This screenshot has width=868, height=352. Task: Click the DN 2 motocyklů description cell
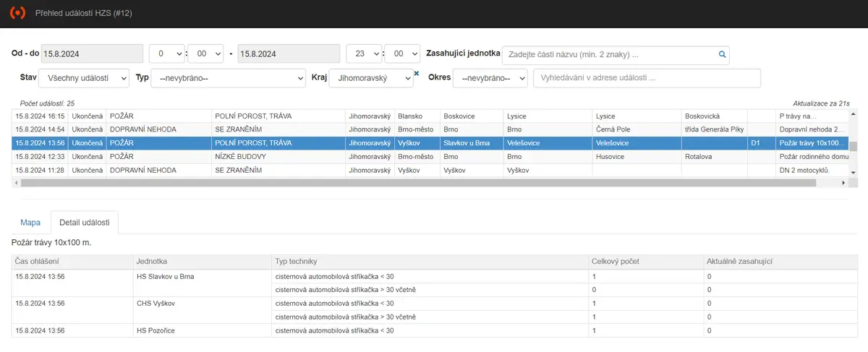[812, 170]
